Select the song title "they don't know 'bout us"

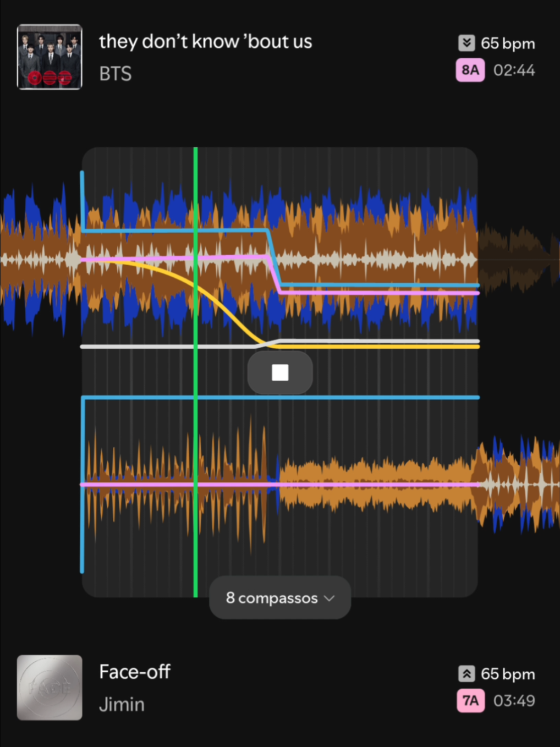[206, 42]
